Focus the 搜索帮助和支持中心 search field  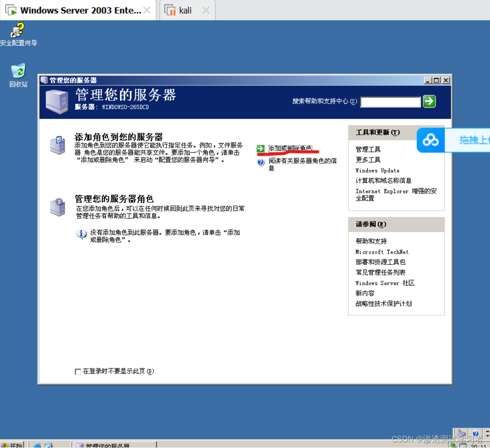pyautogui.click(x=390, y=102)
